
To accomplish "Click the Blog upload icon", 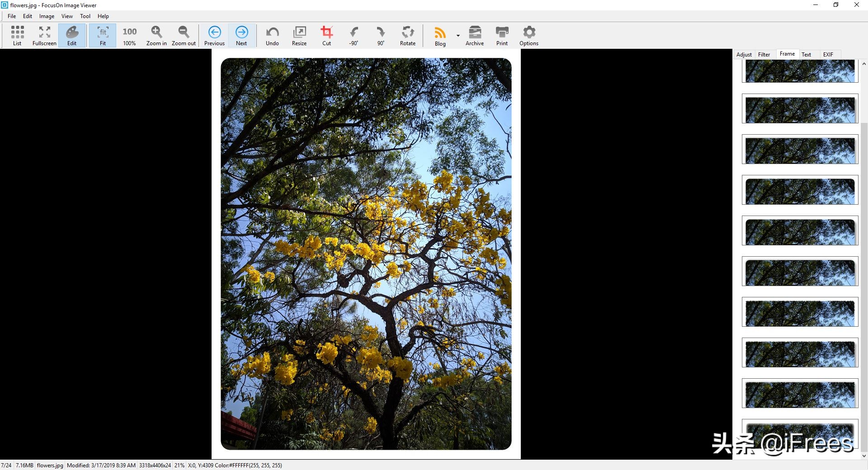I will pyautogui.click(x=440, y=36).
